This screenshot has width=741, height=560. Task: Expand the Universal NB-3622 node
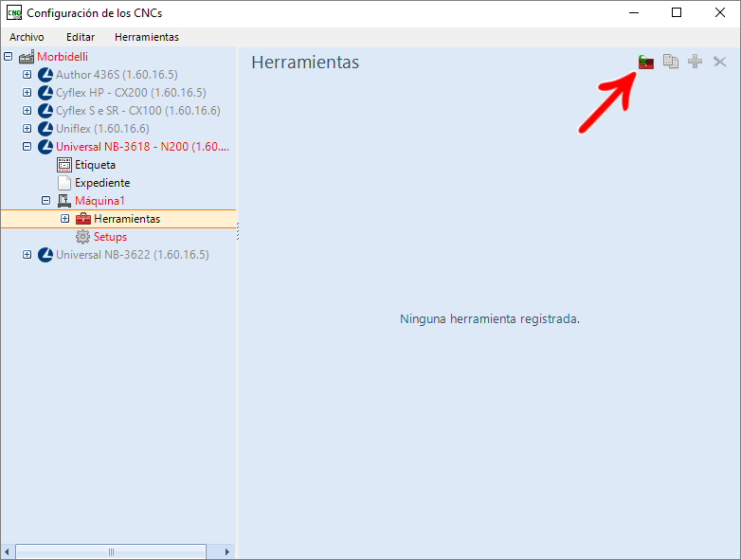pos(27,254)
